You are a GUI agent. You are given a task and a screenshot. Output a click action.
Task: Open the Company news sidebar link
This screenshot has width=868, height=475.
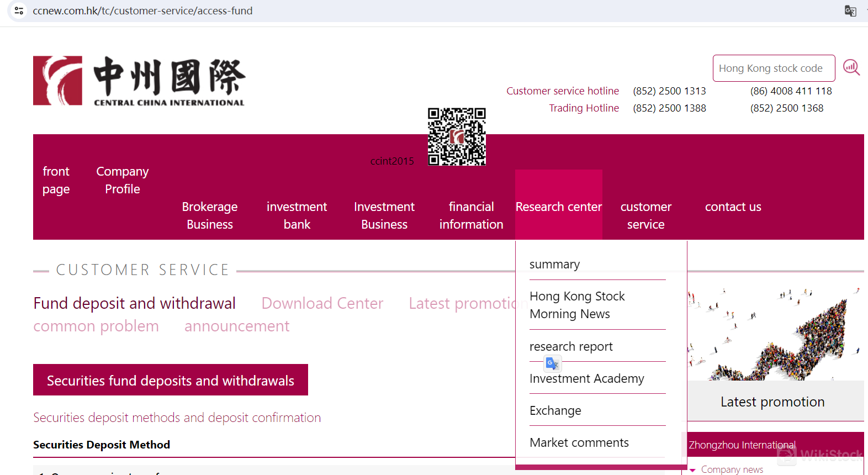[x=732, y=469]
